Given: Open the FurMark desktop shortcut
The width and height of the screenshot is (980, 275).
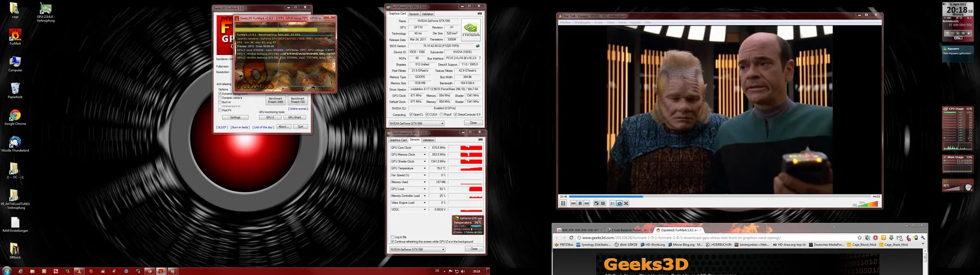Looking at the screenshot, I should point(15,35).
